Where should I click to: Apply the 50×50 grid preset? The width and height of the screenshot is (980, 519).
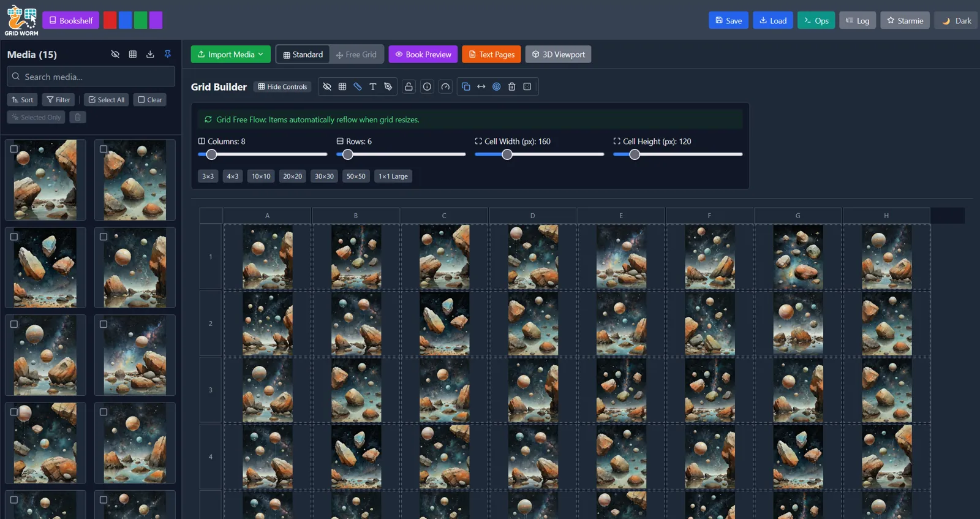356,176
